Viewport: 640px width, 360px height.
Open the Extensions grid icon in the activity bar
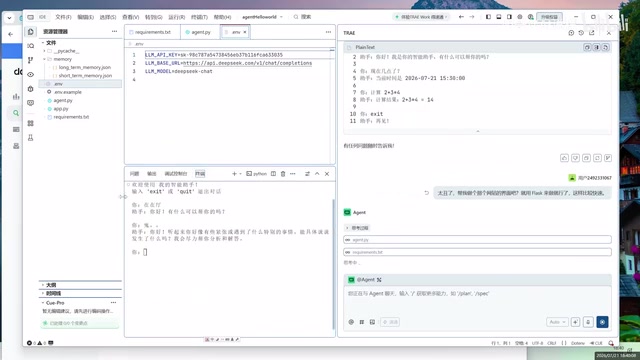(x=31, y=123)
